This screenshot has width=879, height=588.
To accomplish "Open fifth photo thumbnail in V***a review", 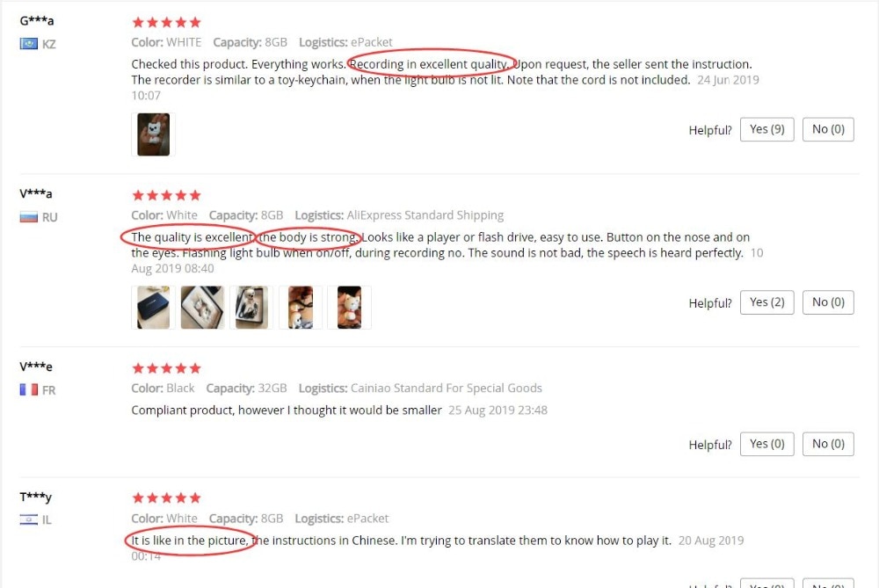I will click(x=349, y=307).
